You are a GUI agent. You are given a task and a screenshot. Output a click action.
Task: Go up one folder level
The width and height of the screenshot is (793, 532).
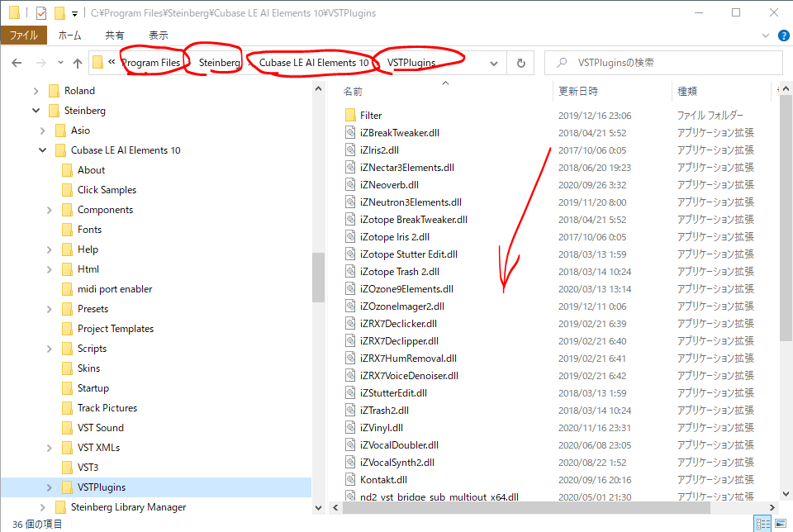(x=78, y=63)
